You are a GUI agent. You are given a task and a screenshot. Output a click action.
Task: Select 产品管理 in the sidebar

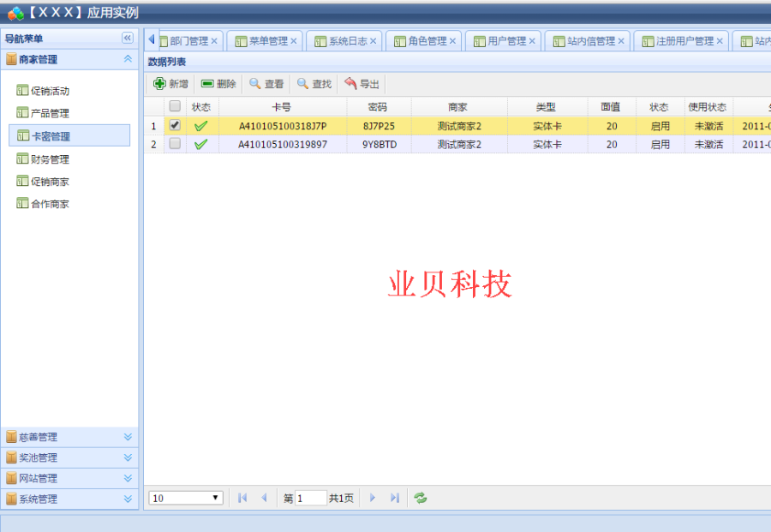(45, 112)
